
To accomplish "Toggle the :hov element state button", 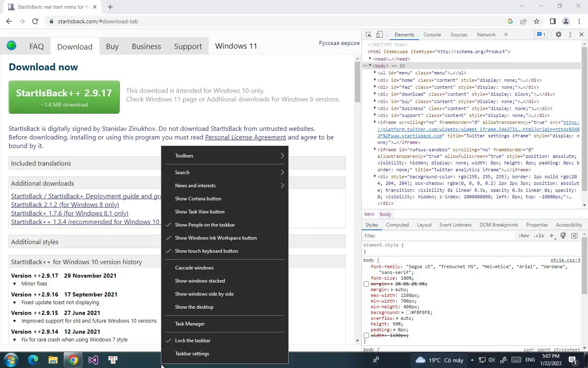I will (523, 236).
